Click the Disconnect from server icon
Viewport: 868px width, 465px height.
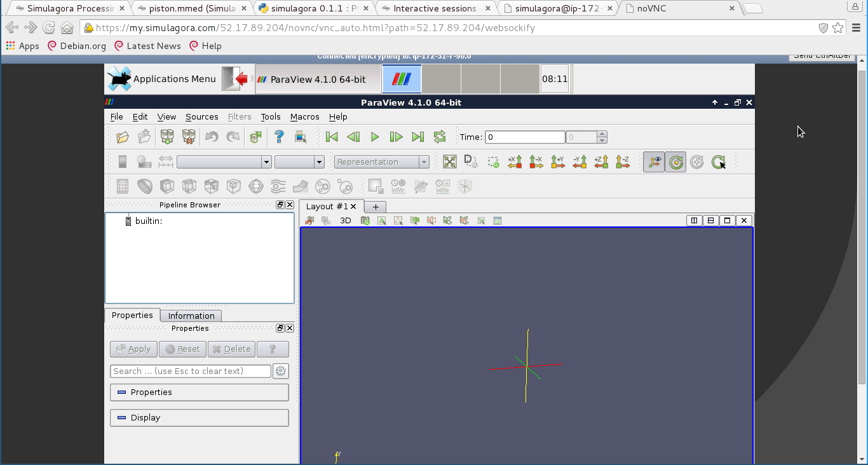189,137
